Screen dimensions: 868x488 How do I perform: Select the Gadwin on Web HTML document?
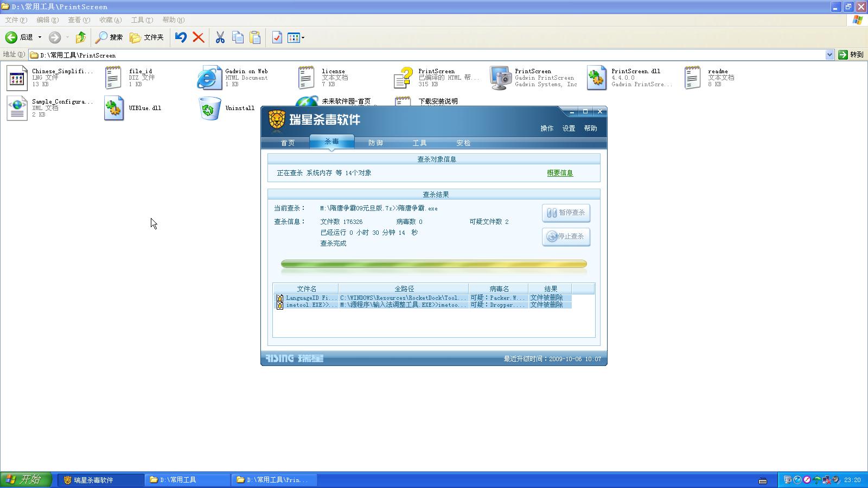click(233, 78)
